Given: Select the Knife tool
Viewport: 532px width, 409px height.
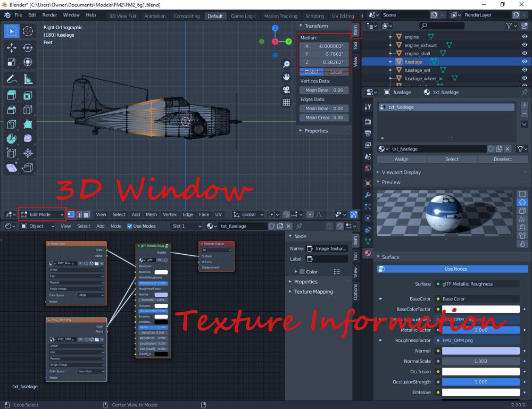Looking at the screenshot, I should pyautogui.click(x=12, y=124).
